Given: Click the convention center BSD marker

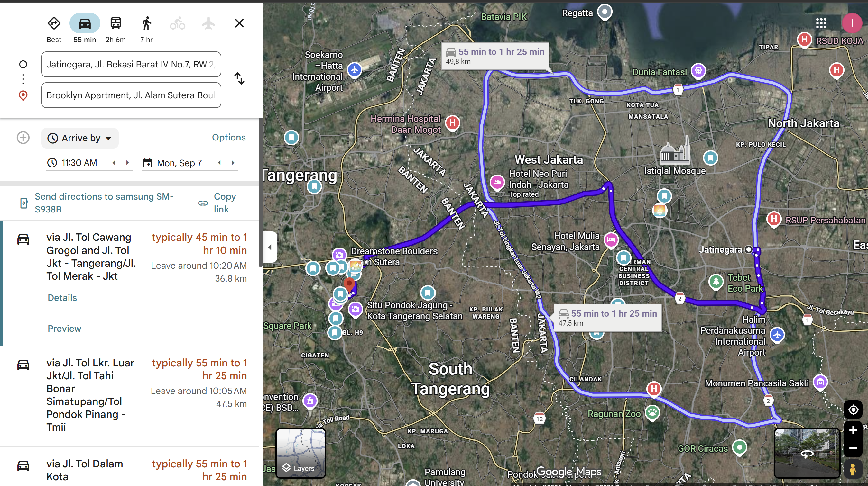Looking at the screenshot, I should pyautogui.click(x=310, y=401).
